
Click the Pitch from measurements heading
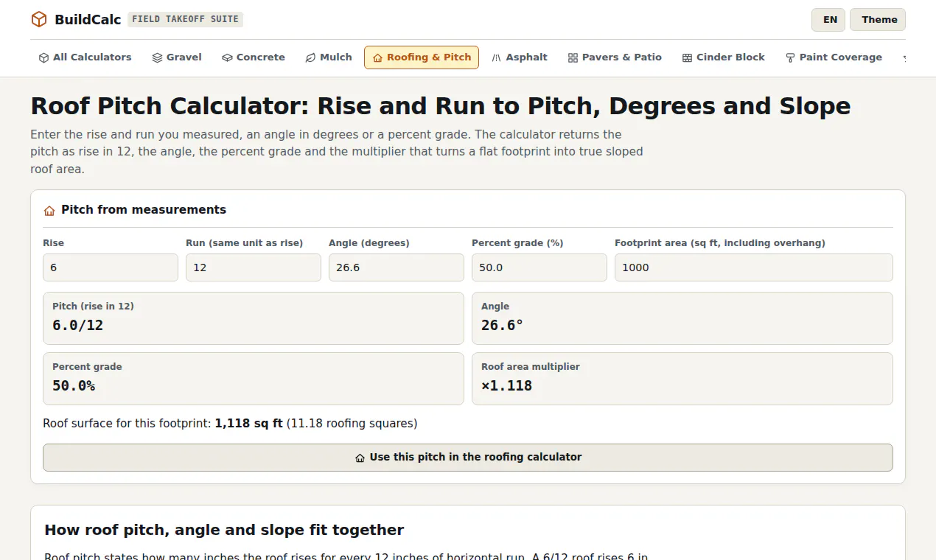tap(144, 210)
